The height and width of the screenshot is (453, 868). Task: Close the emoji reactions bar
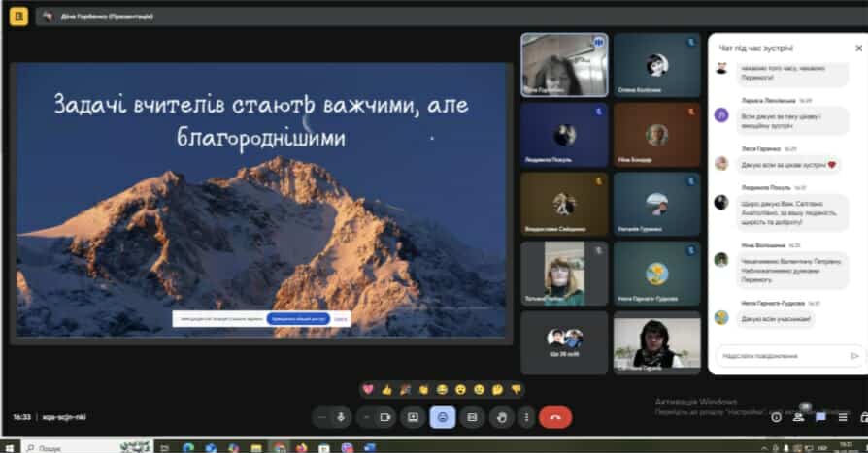442,417
